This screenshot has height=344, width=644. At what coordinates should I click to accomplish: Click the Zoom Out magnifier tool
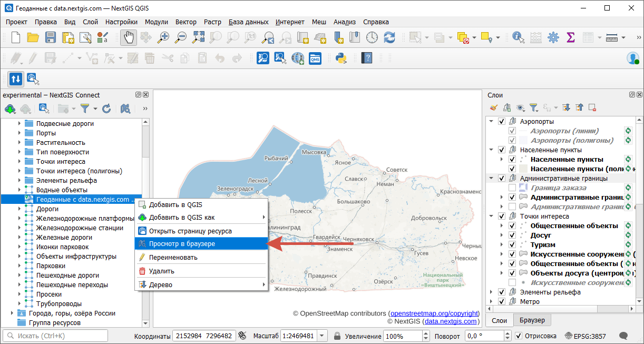[x=181, y=37]
